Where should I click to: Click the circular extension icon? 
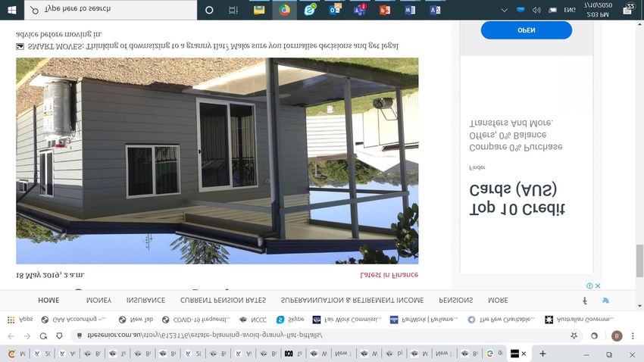coord(594,335)
